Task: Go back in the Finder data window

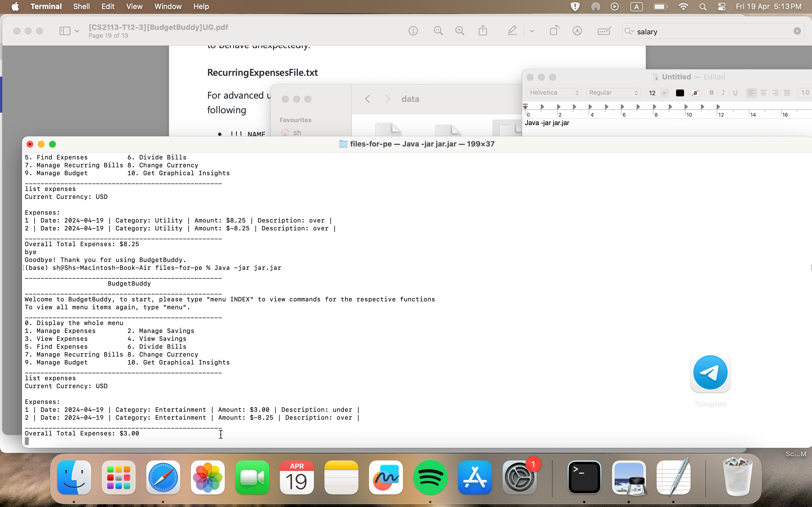Action: pyautogui.click(x=367, y=99)
